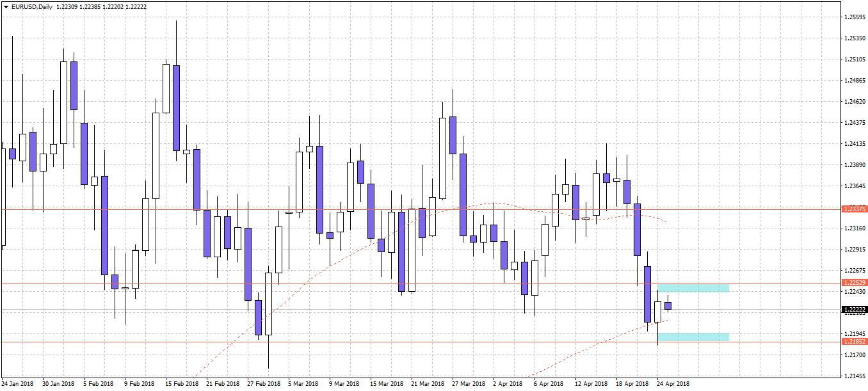Click the 1.24865 price axis label

click(855, 80)
